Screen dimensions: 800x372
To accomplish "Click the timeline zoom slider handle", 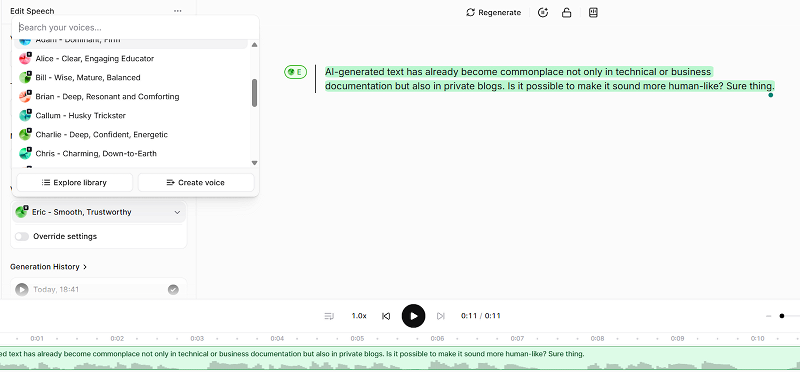I will tap(782, 316).
